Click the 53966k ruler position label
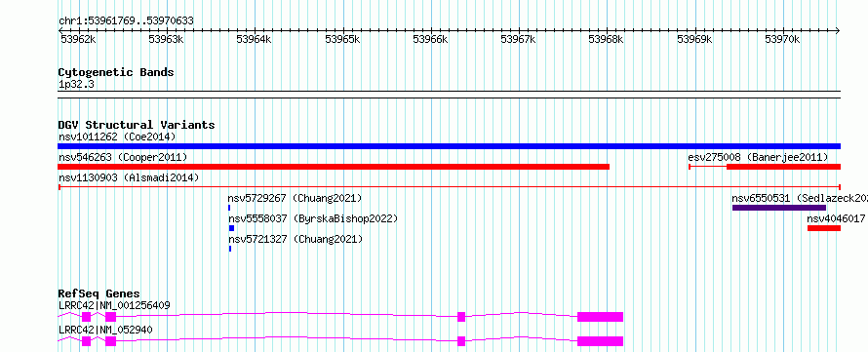The width and height of the screenshot is (868, 352). (431, 39)
